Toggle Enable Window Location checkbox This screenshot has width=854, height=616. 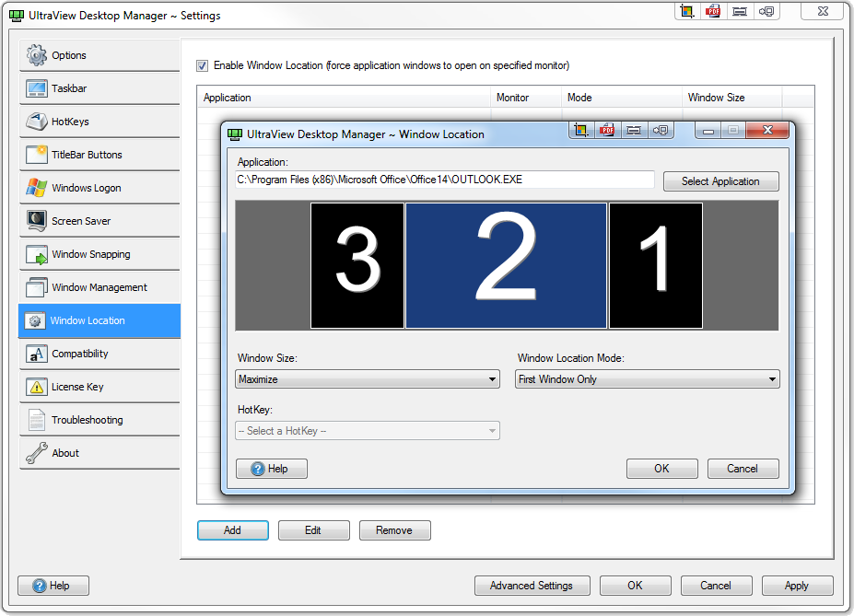[202, 66]
